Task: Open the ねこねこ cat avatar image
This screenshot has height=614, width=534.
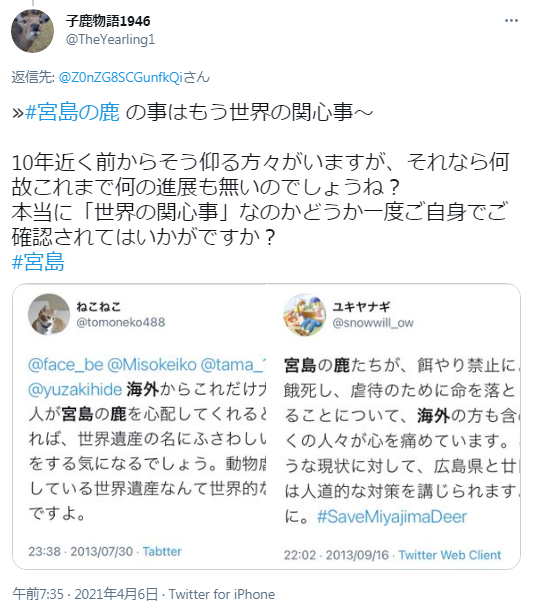Action: click(x=49, y=314)
